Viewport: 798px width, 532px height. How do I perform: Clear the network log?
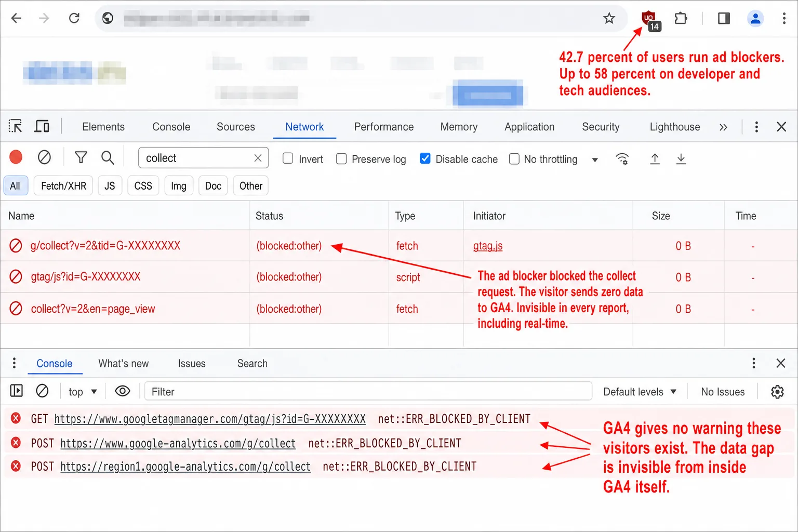[44, 157]
